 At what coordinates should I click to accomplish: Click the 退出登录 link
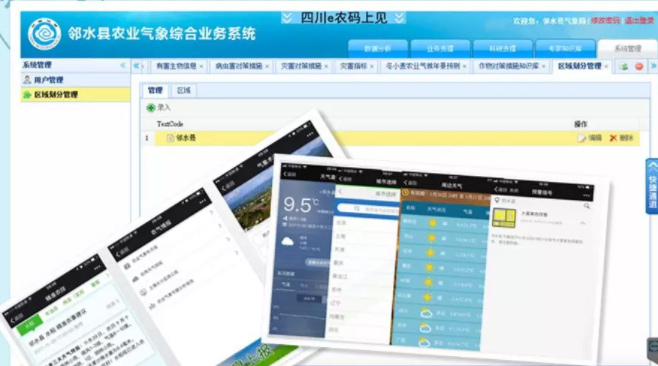tap(639, 20)
